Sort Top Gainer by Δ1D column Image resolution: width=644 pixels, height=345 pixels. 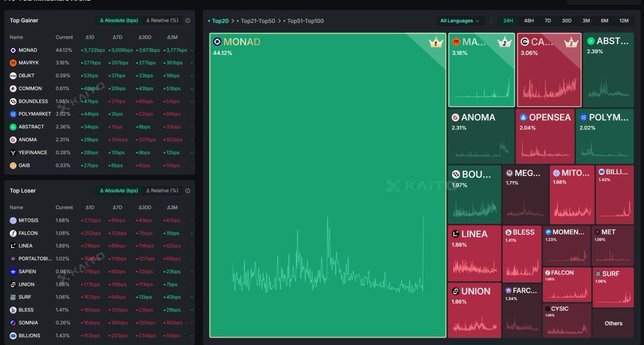coord(90,37)
